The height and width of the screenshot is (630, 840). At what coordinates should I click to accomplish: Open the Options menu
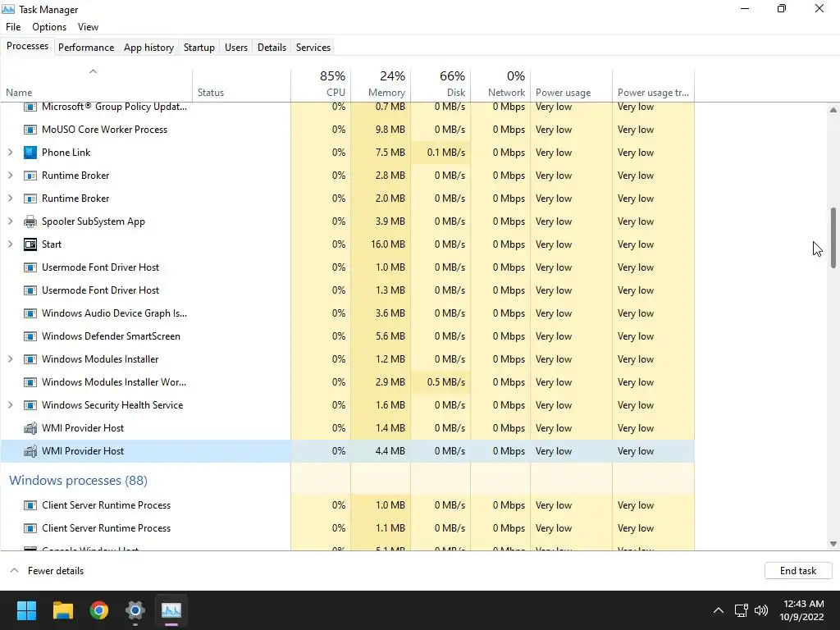tap(49, 27)
